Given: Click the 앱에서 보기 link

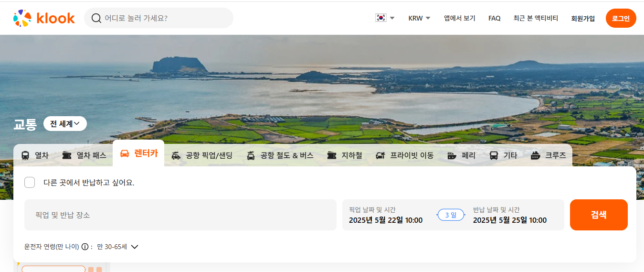Looking at the screenshot, I should [460, 18].
